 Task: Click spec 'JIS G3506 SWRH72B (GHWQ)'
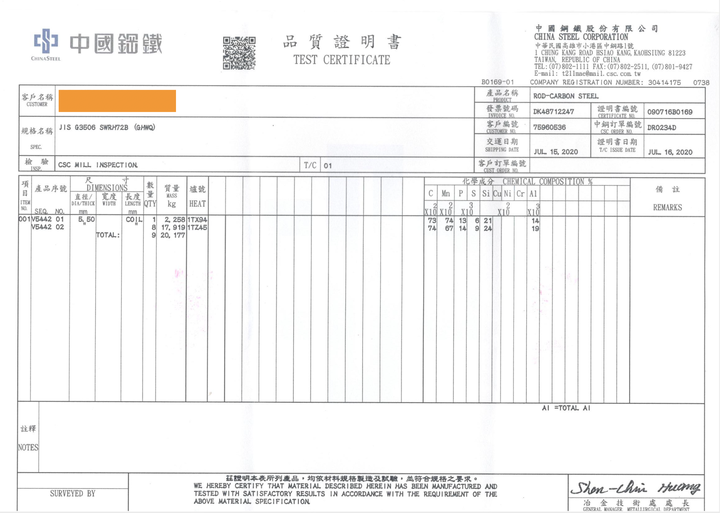107,127
